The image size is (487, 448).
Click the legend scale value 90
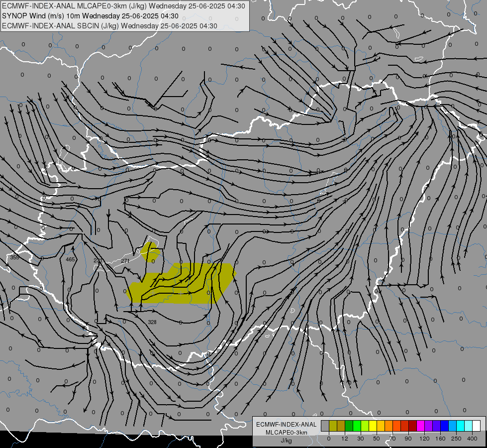point(408,439)
